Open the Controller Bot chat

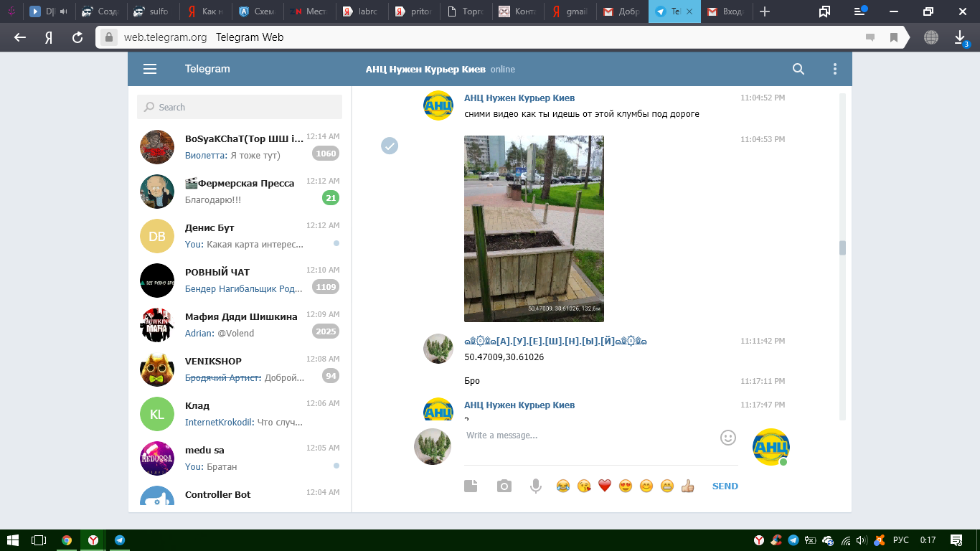[240, 494]
